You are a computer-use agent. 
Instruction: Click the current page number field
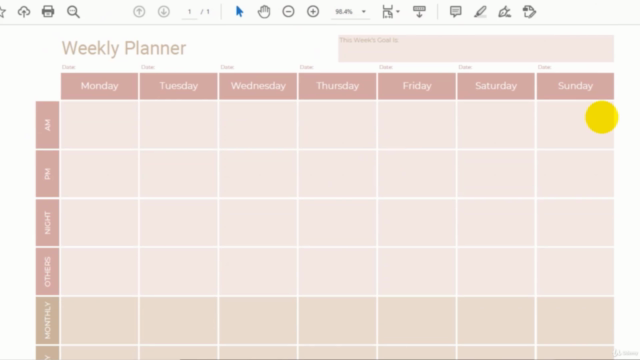(x=189, y=12)
